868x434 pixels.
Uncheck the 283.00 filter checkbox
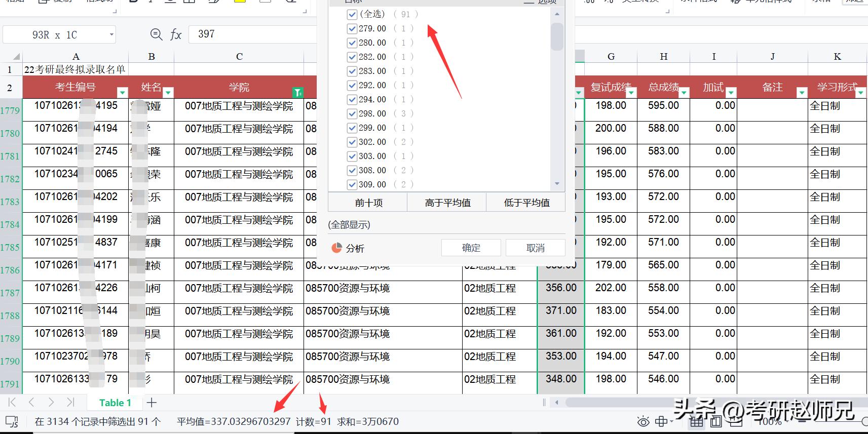click(352, 71)
